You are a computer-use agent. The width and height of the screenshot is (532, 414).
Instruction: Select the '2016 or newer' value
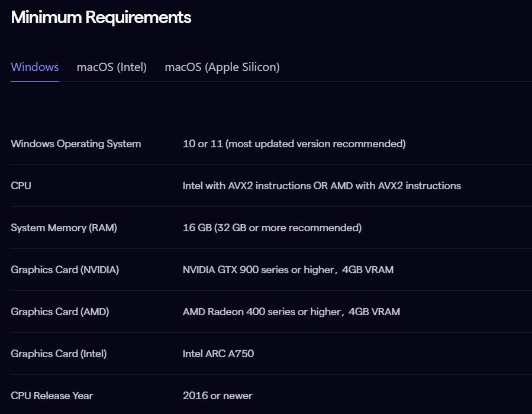click(x=218, y=396)
